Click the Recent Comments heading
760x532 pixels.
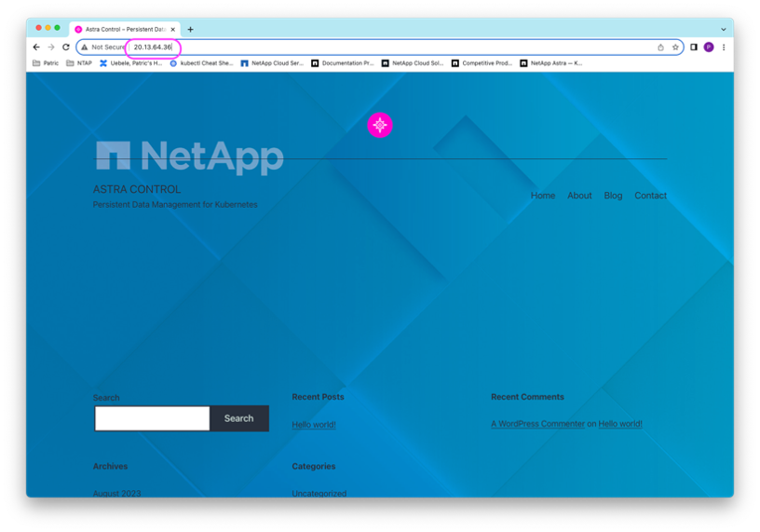[x=527, y=397]
